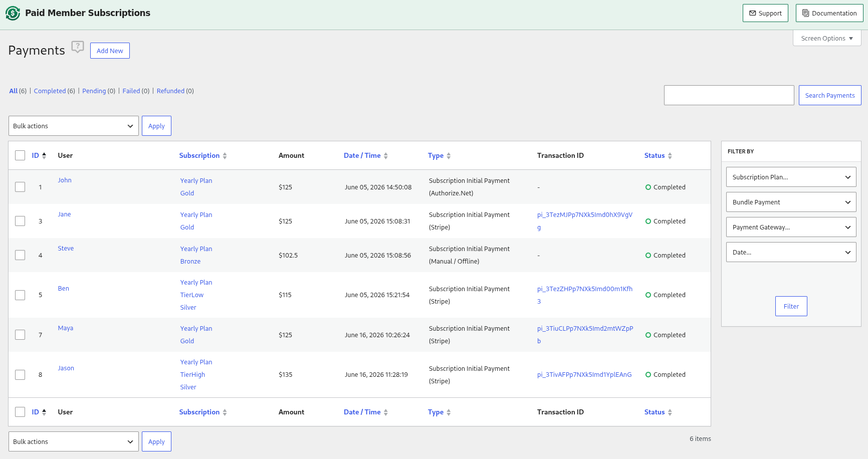Viewport: 868px width, 459px height.
Task: Click the (Manual / Offline) payment type text
Action: click(x=454, y=262)
